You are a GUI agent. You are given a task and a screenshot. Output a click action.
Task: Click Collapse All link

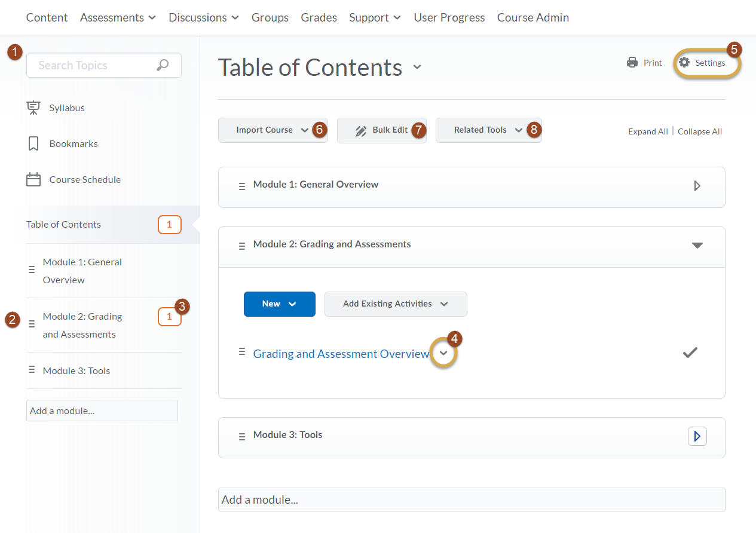click(x=700, y=131)
